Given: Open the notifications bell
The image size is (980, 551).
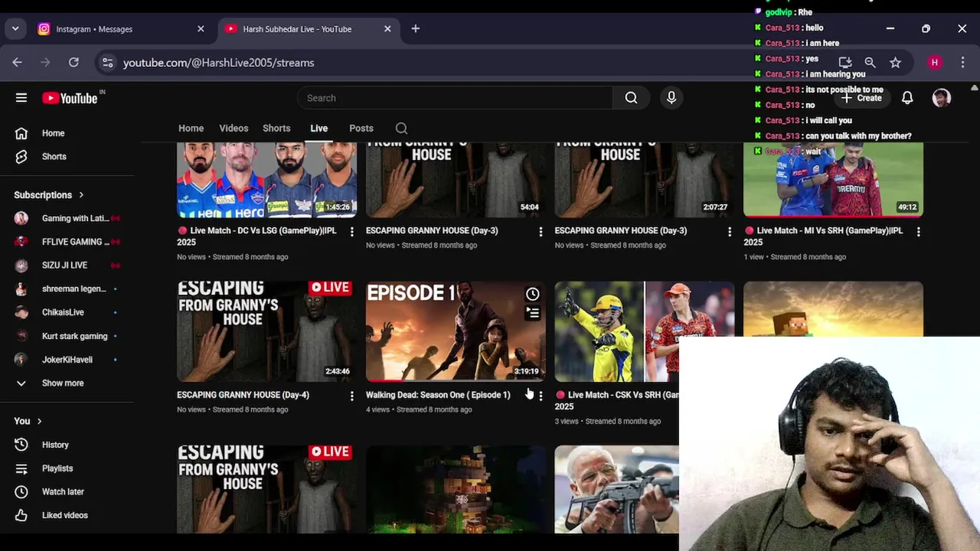Looking at the screenshot, I should coord(907,98).
